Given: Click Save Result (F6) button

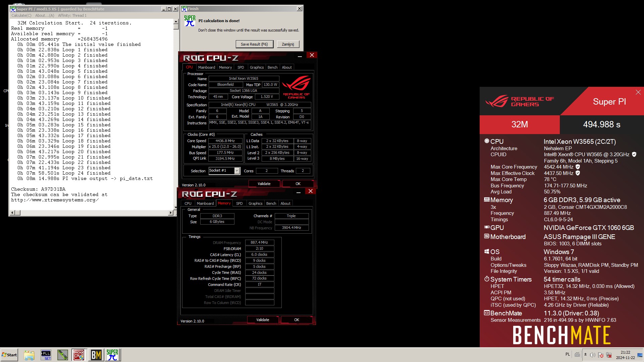Looking at the screenshot, I should pos(254,44).
